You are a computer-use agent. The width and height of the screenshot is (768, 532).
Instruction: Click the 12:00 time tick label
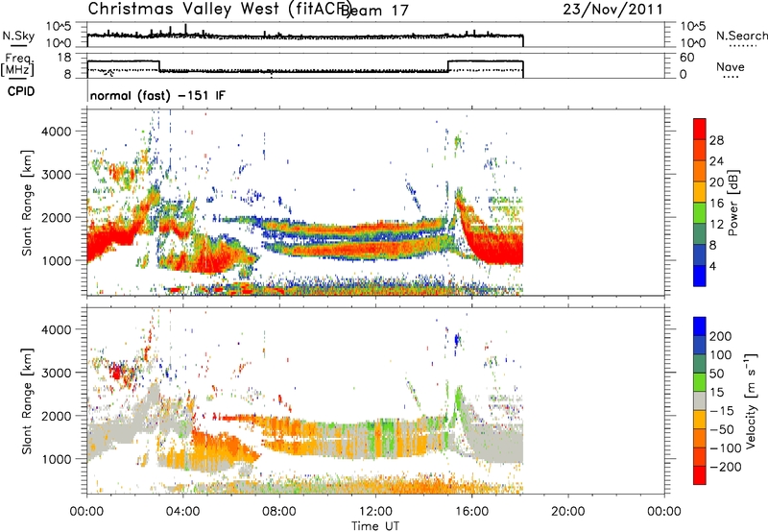point(375,512)
